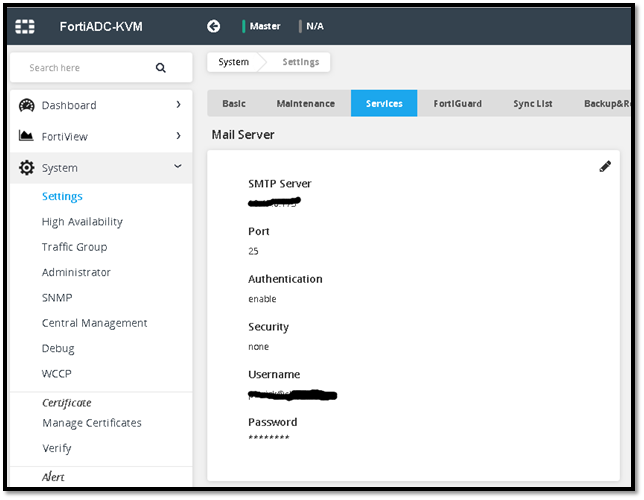Open the SNMP settings page
Viewport: 644px width, 500px height.
click(x=57, y=298)
